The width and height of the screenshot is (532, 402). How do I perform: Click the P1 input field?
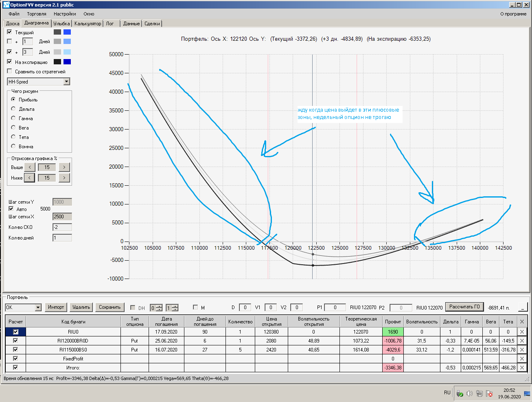335,308
